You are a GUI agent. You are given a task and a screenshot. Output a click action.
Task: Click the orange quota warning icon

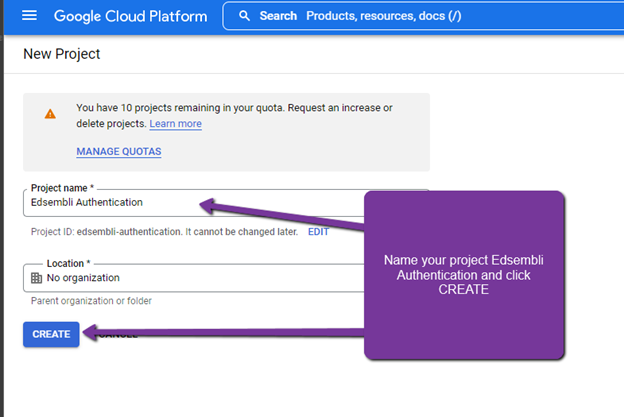click(50, 114)
